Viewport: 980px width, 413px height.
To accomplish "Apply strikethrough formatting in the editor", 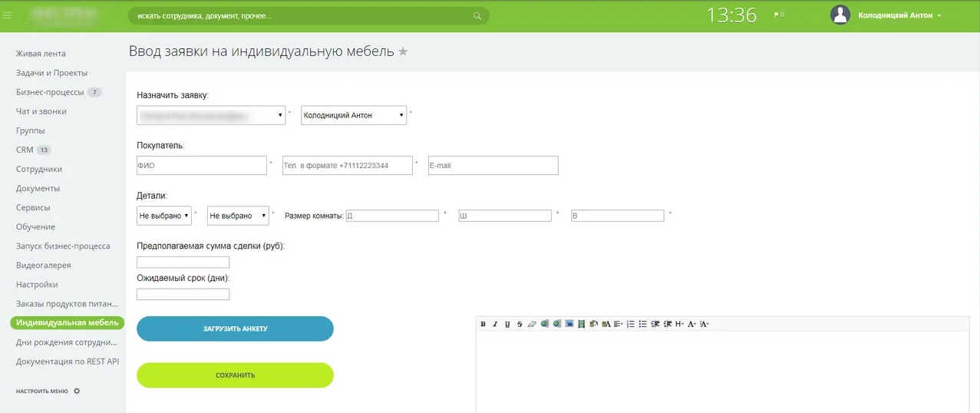I will pyautogui.click(x=520, y=324).
